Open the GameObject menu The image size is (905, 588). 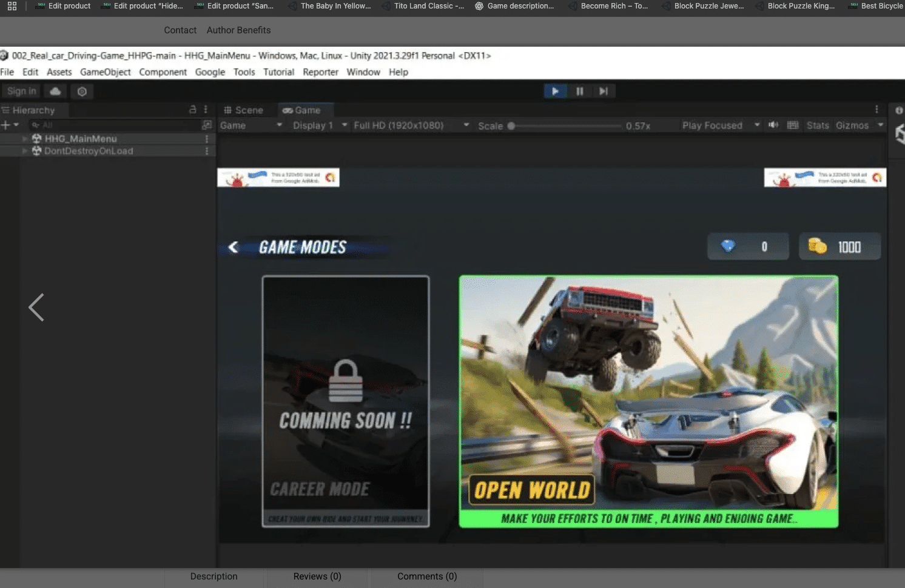[x=105, y=72]
